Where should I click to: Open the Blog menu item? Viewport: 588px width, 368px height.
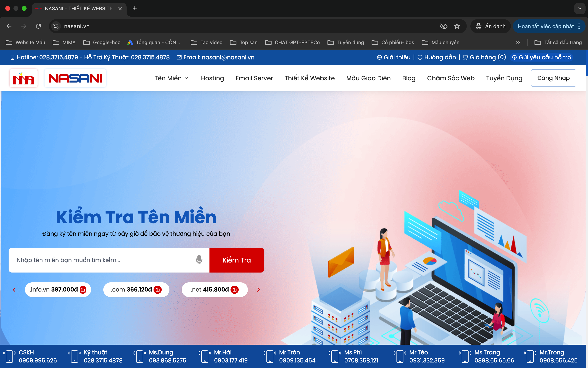click(x=409, y=78)
